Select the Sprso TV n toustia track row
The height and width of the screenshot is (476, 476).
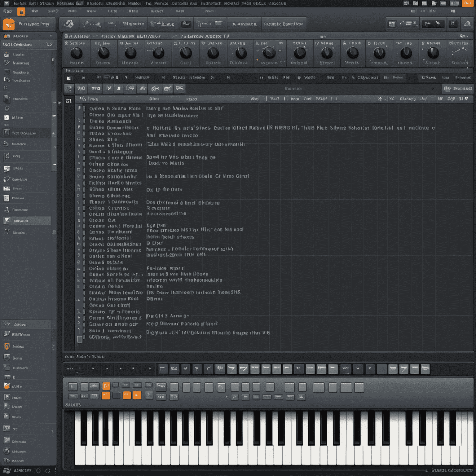(114, 312)
